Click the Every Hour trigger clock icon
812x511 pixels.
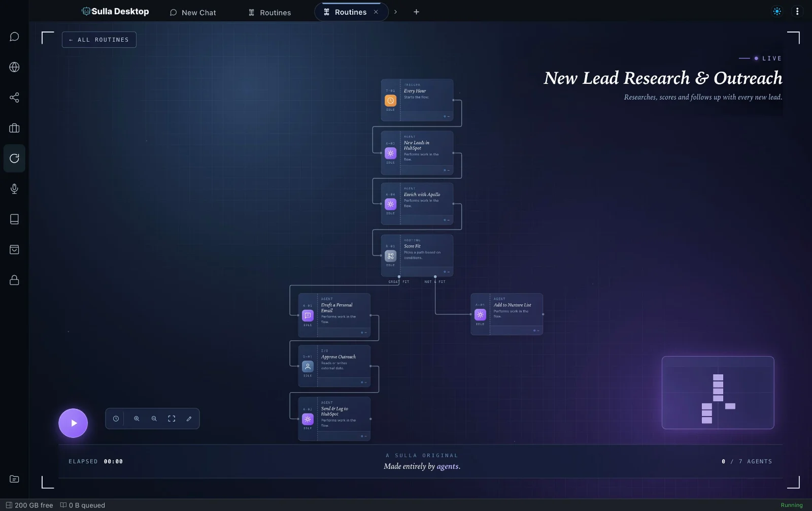pos(390,101)
